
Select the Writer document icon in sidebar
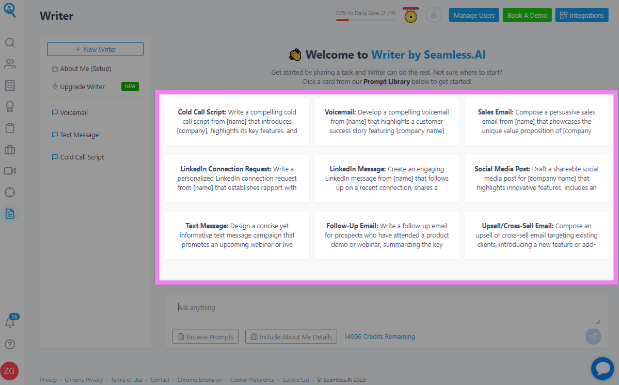click(x=10, y=214)
